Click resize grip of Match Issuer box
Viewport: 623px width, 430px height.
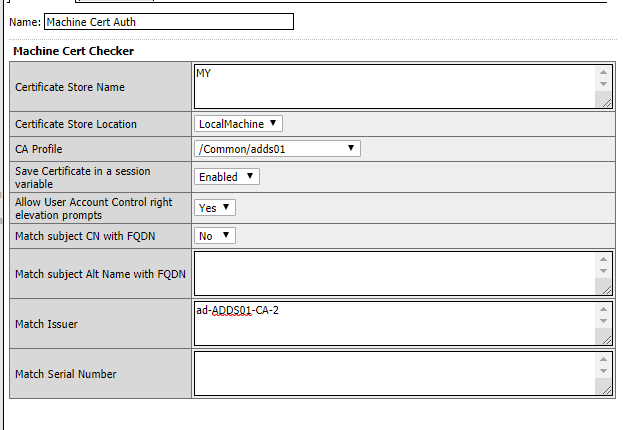(x=604, y=338)
